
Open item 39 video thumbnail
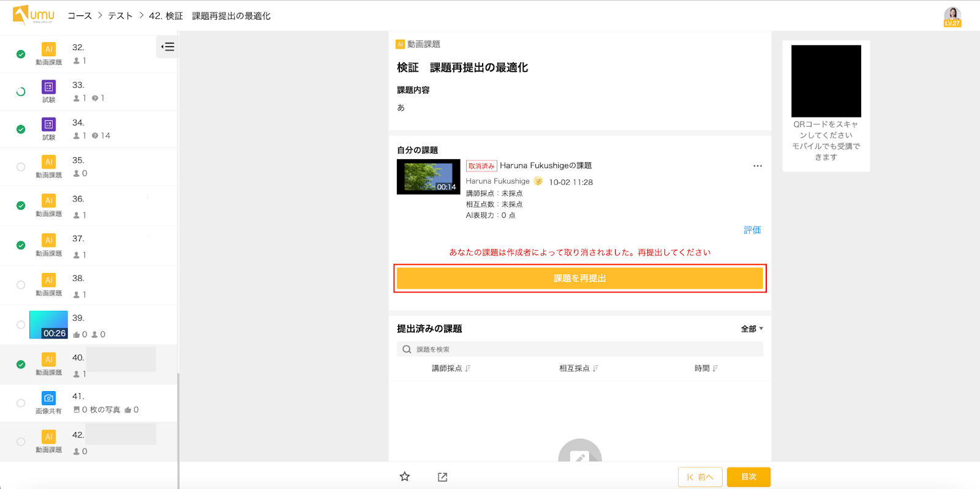(48, 324)
